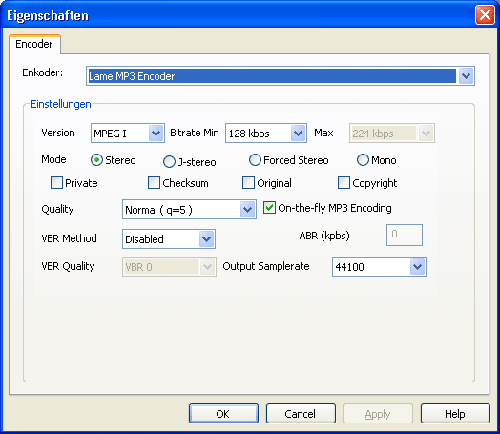Click the VBR Quality label
500x434 pixels.
tap(68, 266)
